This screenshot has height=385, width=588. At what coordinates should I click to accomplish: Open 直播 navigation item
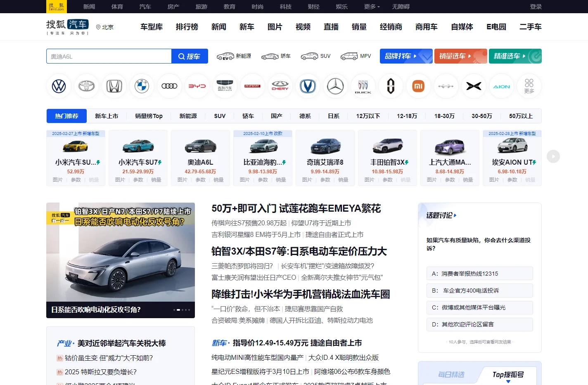(x=331, y=27)
